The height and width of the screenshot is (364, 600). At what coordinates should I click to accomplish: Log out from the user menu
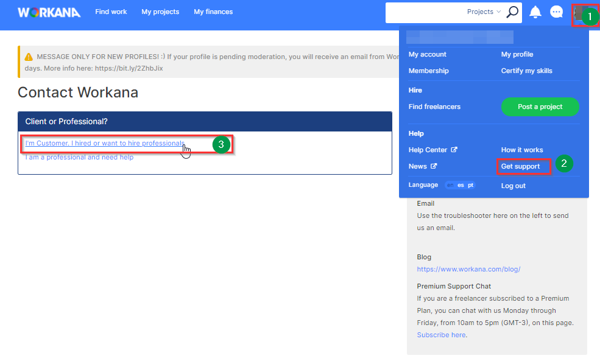pos(513,186)
